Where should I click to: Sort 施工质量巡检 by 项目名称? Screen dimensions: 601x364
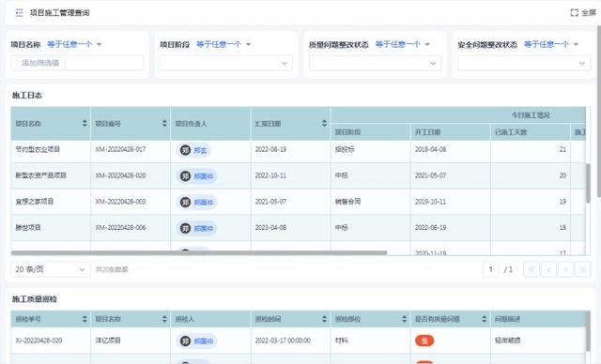point(164,319)
